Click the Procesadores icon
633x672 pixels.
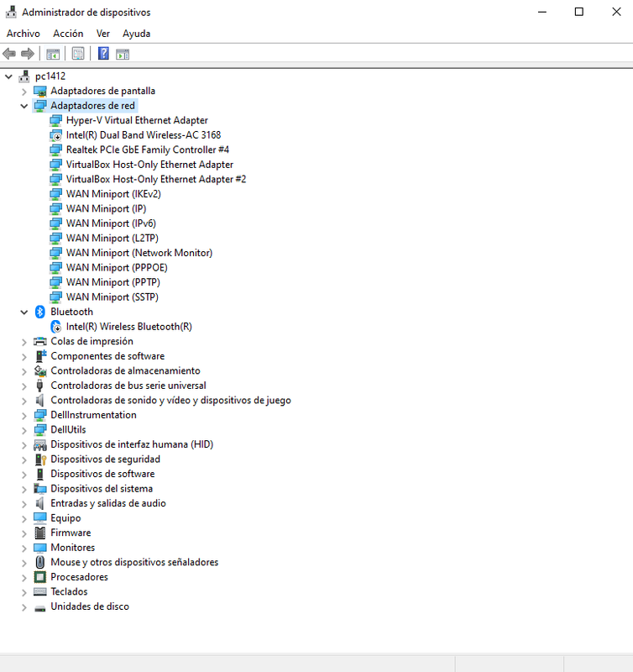click(x=39, y=577)
